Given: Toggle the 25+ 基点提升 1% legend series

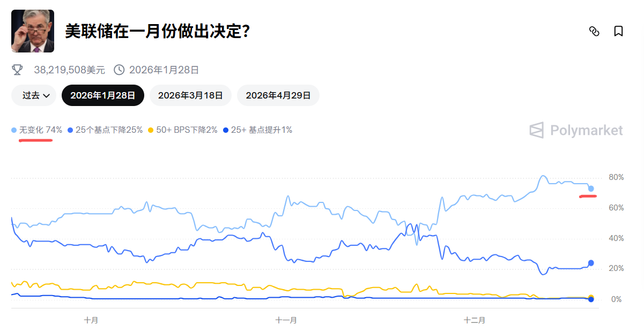Looking at the screenshot, I should click(x=257, y=130).
